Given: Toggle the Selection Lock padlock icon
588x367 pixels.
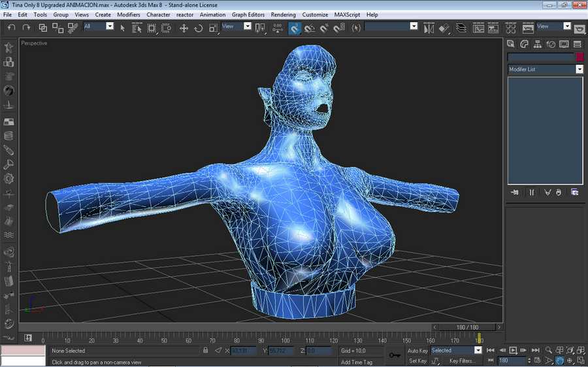Looking at the screenshot, I should (x=206, y=351).
